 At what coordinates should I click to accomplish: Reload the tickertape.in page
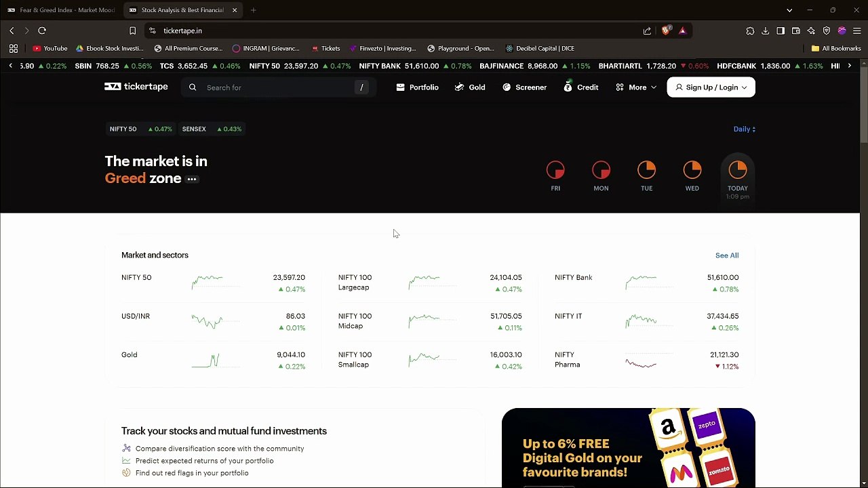coord(42,30)
